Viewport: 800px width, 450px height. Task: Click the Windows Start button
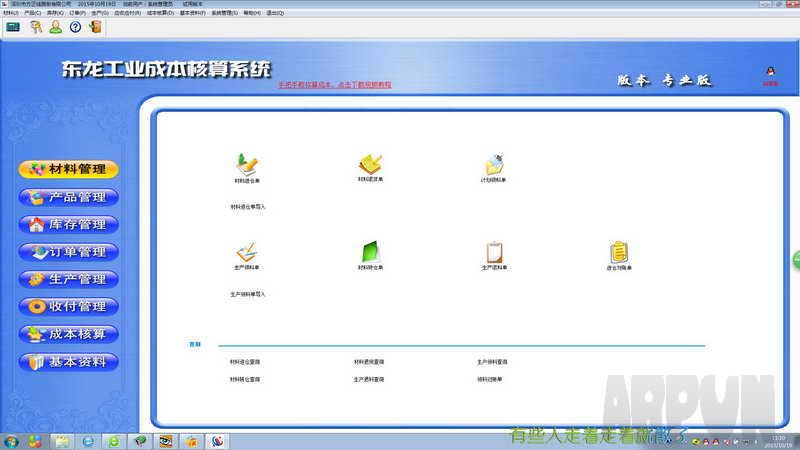12,440
